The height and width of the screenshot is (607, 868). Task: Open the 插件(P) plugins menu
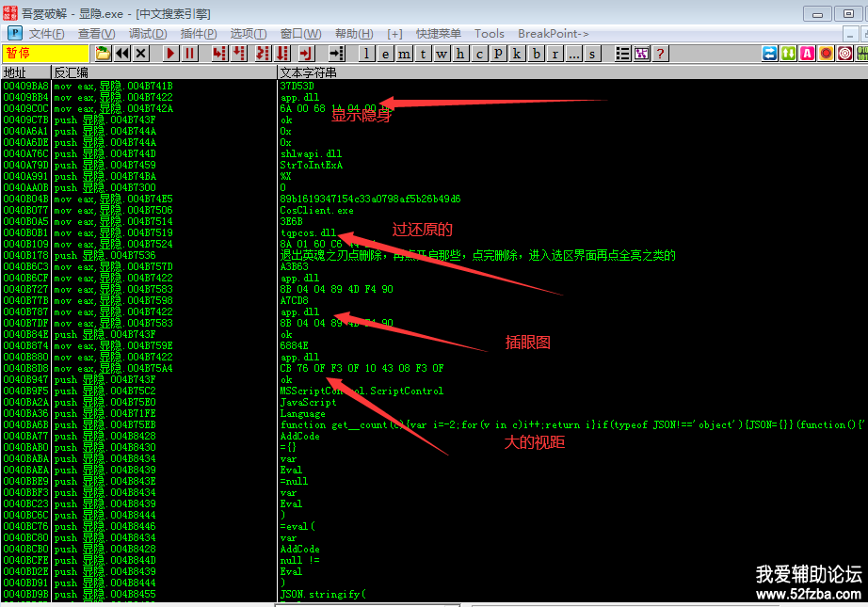pos(198,34)
